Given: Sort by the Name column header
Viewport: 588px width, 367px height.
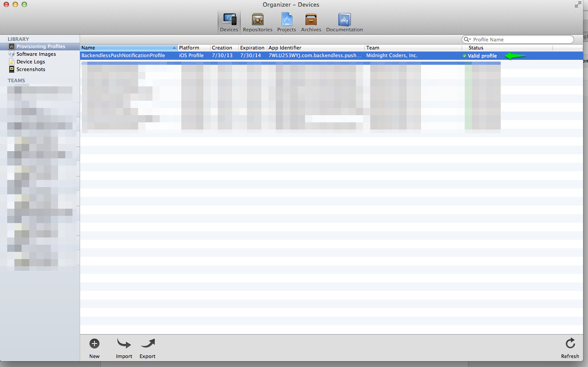Looking at the screenshot, I should coord(129,48).
